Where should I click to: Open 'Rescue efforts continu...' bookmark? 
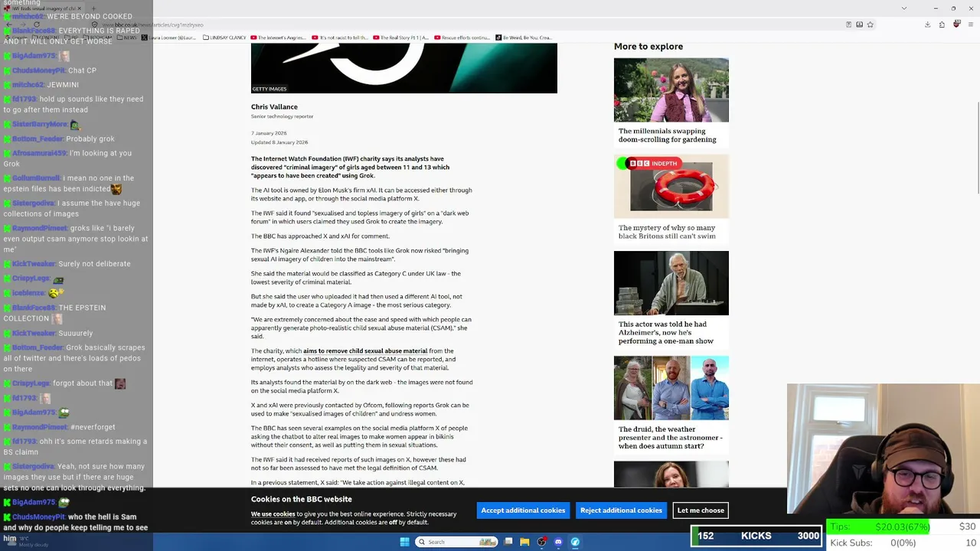pos(462,37)
